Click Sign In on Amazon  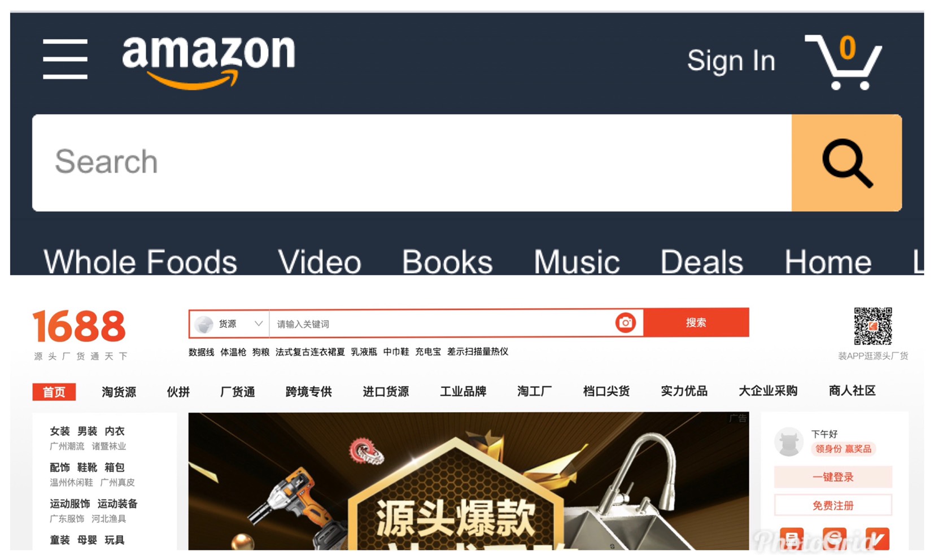pos(731,61)
